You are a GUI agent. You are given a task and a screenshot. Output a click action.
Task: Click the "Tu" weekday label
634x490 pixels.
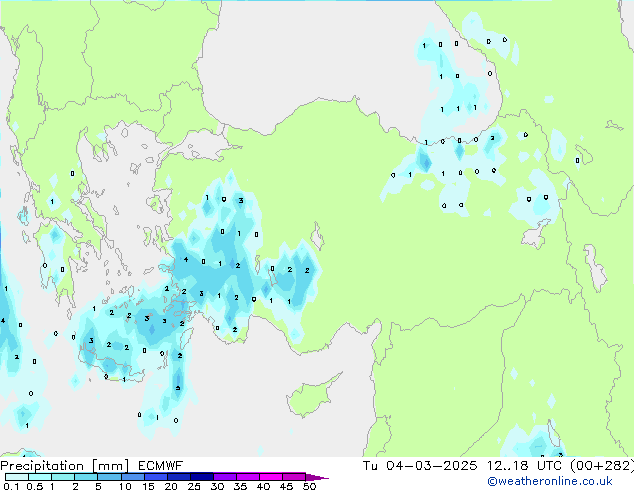click(x=370, y=466)
